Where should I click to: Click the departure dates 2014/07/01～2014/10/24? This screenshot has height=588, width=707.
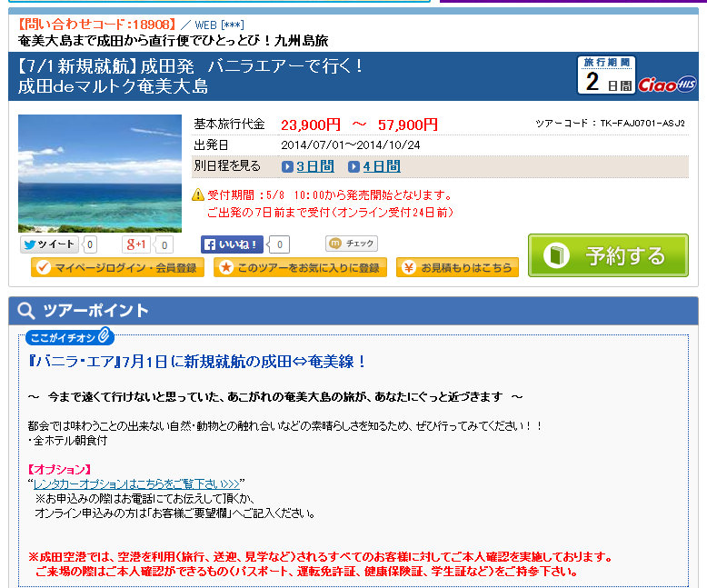point(351,145)
